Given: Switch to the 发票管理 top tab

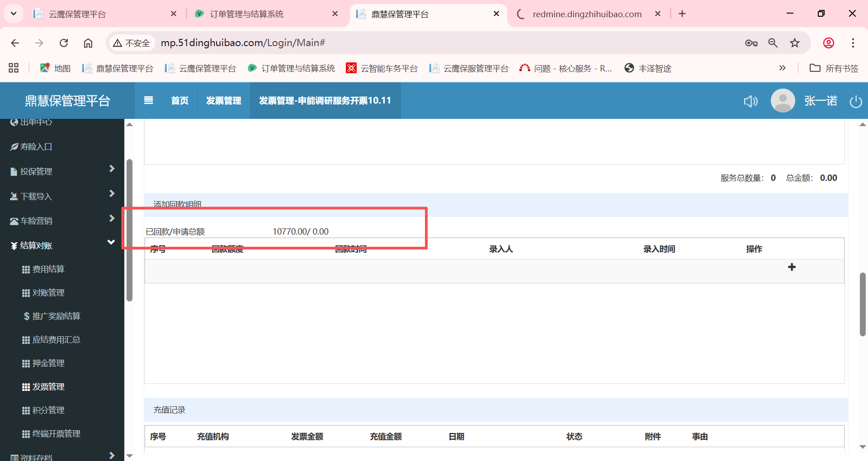Looking at the screenshot, I should pyautogui.click(x=223, y=101).
